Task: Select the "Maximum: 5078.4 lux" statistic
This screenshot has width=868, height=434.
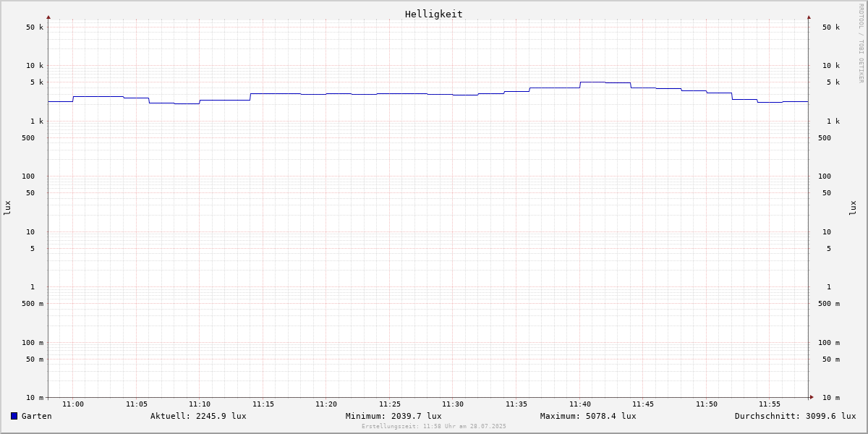Action: tap(588, 416)
